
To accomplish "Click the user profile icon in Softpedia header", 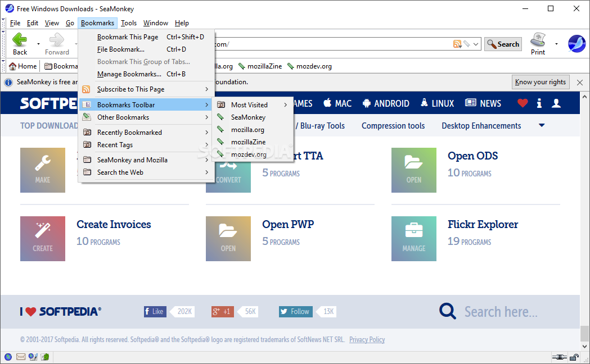I will (x=556, y=103).
